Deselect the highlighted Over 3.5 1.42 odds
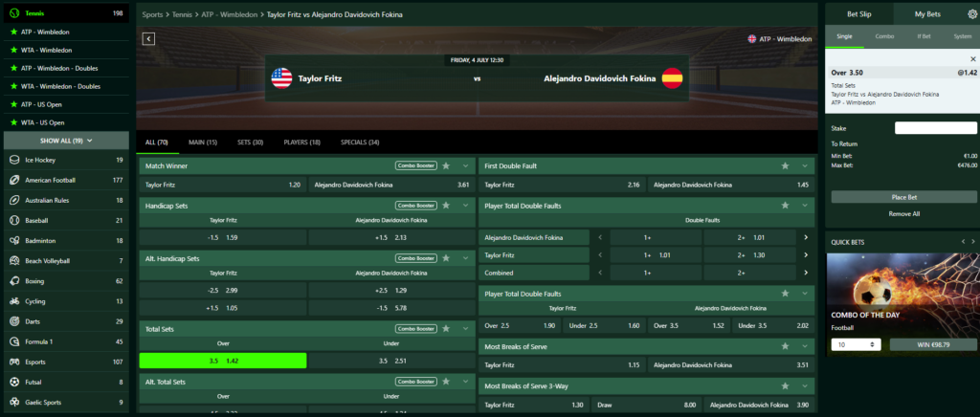This screenshot has width=980, height=417. (x=222, y=361)
